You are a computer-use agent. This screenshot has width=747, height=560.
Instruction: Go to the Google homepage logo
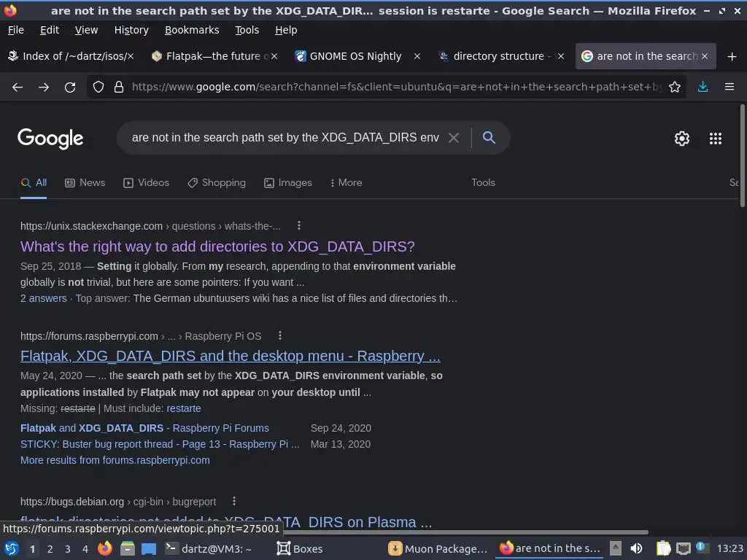click(x=50, y=139)
